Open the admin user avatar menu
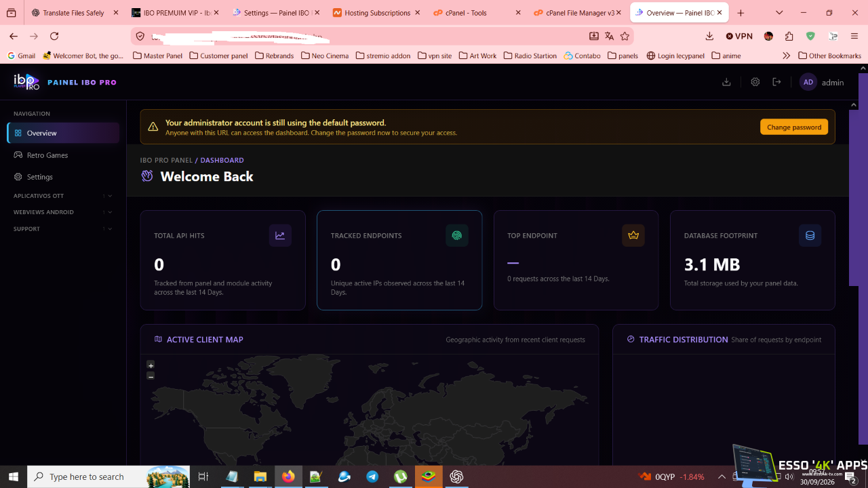The height and width of the screenshot is (488, 868). [x=808, y=82]
